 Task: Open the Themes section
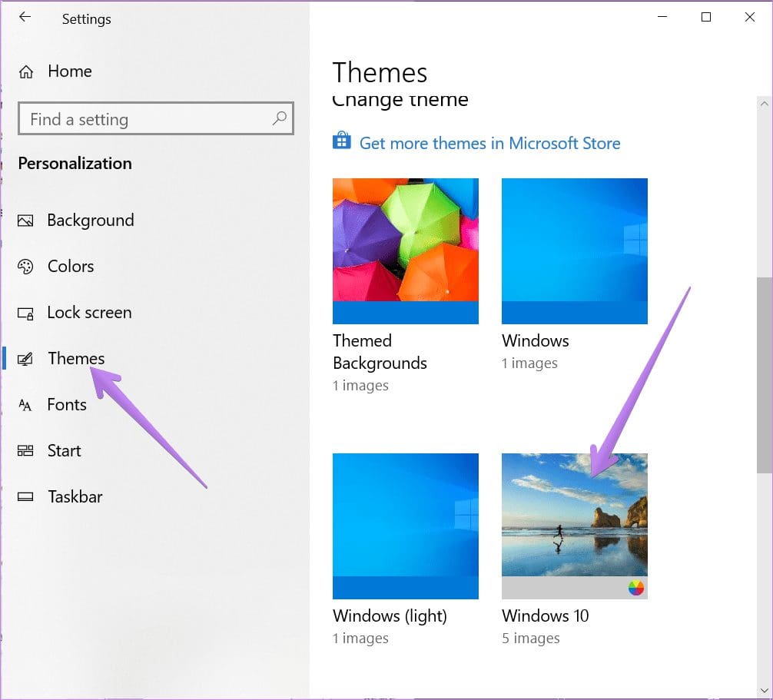click(76, 358)
